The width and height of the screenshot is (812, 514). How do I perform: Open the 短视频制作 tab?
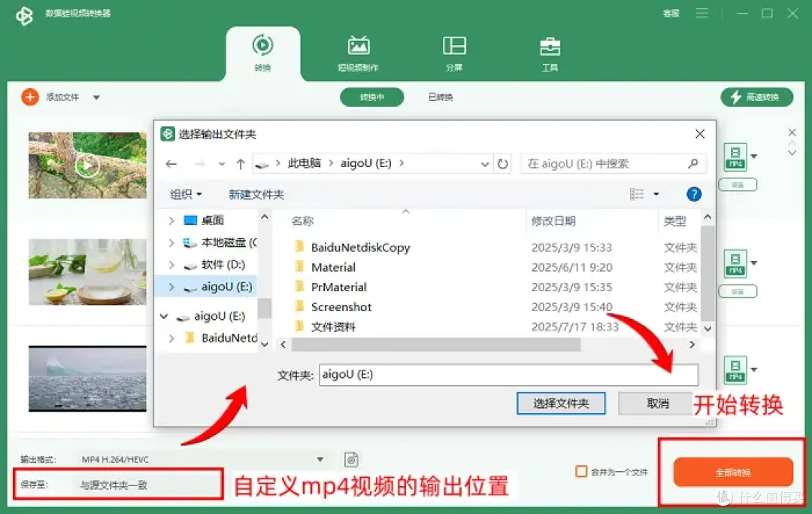click(x=358, y=53)
